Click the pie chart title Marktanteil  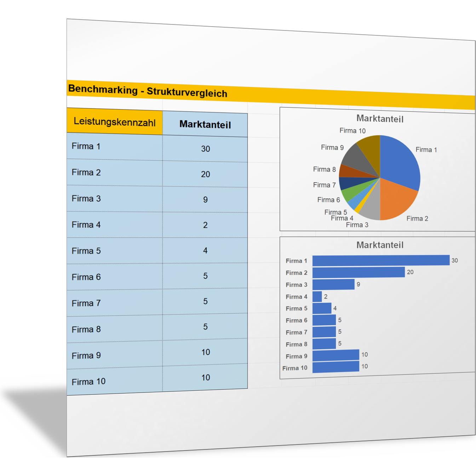click(380, 119)
